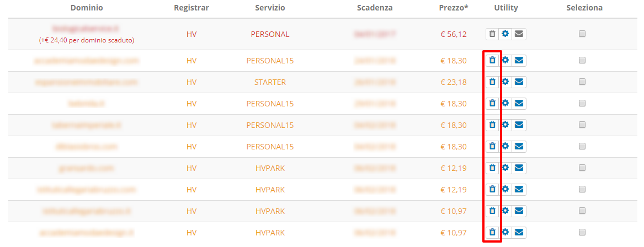The height and width of the screenshot is (247, 644).
Task: Sort the table by the Scadenza column header
Action: [375, 8]
